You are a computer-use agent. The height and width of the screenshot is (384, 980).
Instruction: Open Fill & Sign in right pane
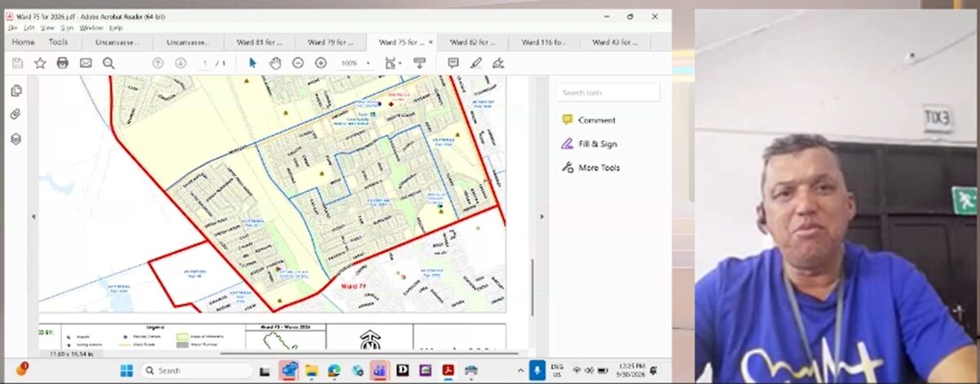[589, 144]
